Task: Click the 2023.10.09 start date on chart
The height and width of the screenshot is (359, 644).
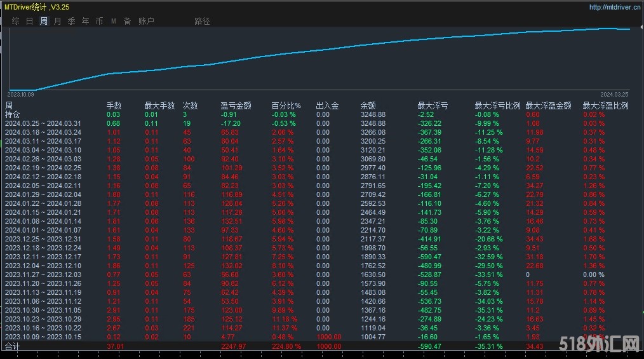Action: pyautogui.click(x=20, y=93)
